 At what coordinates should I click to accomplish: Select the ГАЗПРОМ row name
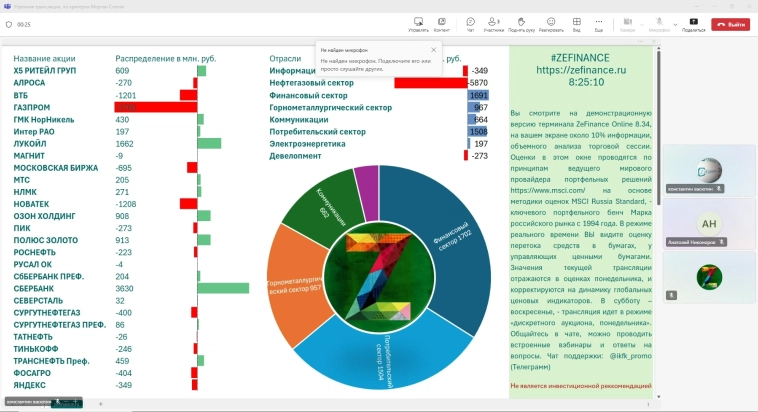pyautogui.click(x=32, y=107)
